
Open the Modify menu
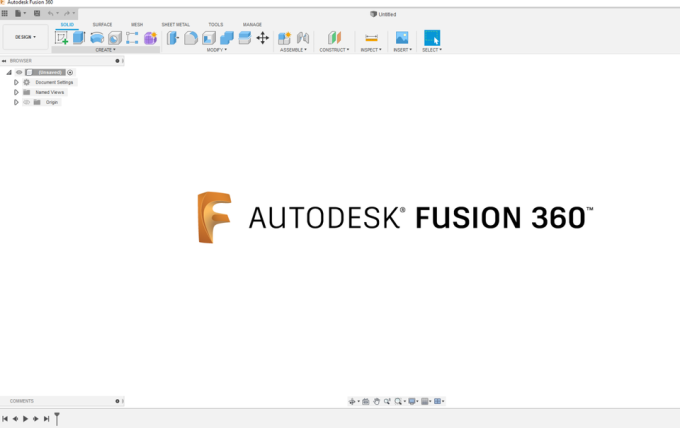tap(217, 49)
